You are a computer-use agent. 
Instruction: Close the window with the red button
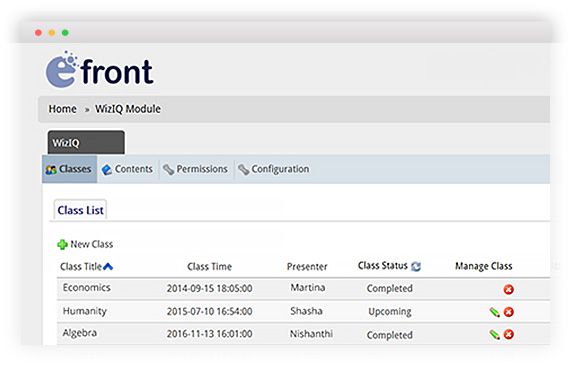point(38,33)
